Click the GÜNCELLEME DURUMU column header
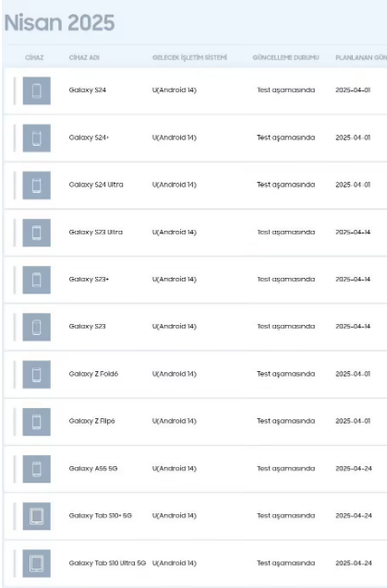This screenshot has height=588, width=387. 285,57
